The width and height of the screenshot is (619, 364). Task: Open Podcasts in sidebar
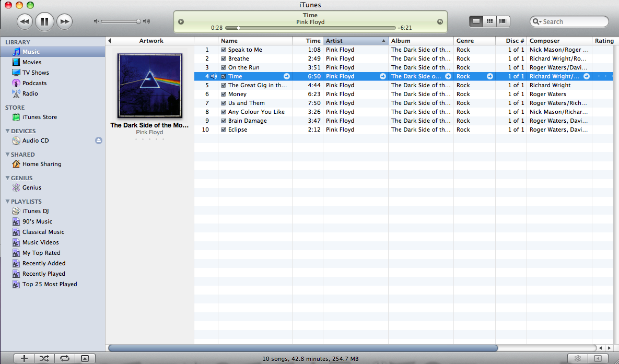[x=34, y=83]
